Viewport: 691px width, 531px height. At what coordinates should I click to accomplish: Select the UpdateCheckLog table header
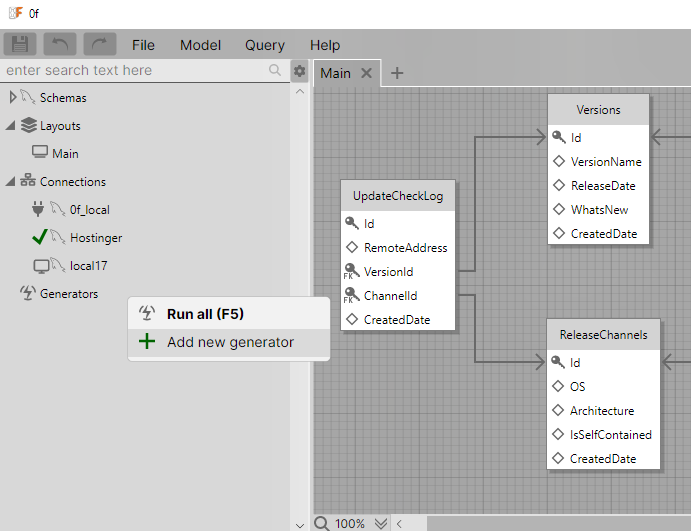pyautogui.click(x=398, y=196)
